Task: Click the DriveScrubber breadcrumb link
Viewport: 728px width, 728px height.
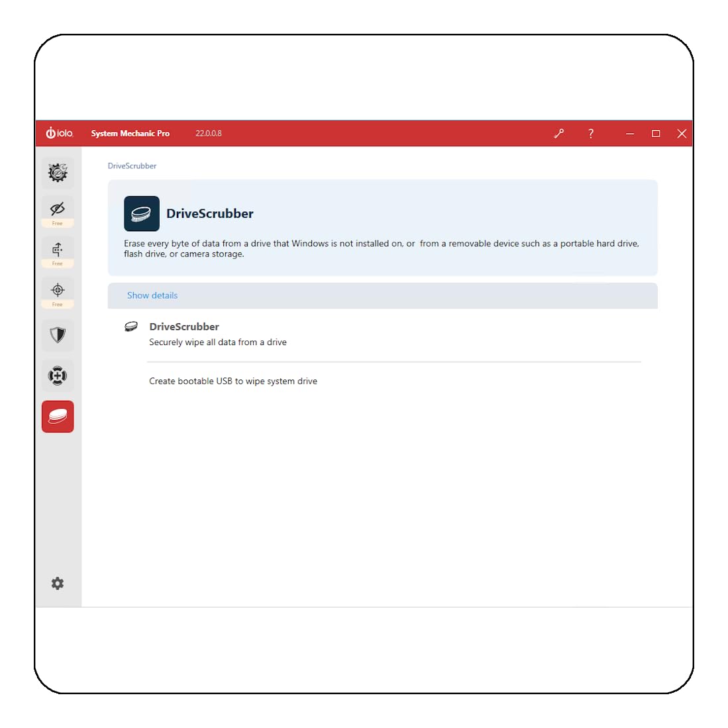Action: [132, 166]
